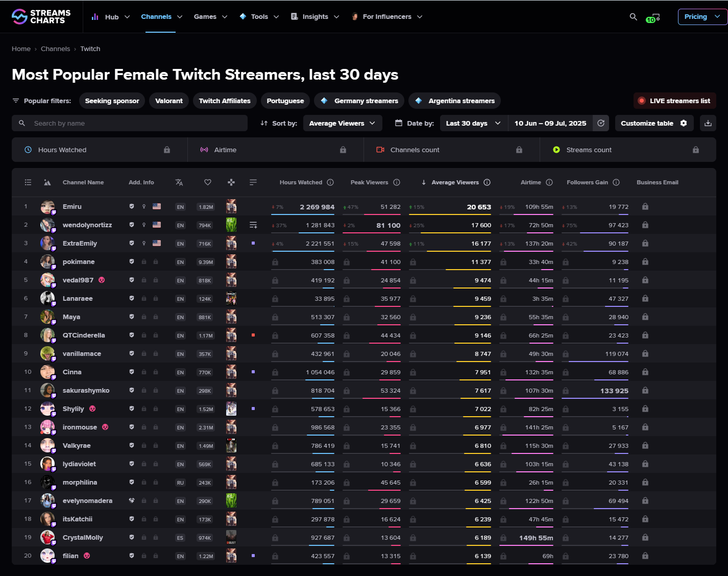Open the CrystalMolly channel link

coord(83,538)
